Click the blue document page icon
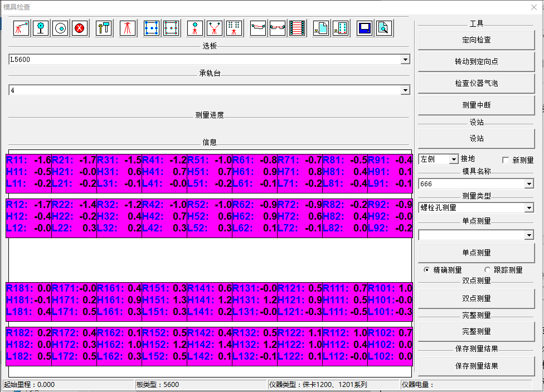Viewport: 544px width, 392px height. point(321,28)
